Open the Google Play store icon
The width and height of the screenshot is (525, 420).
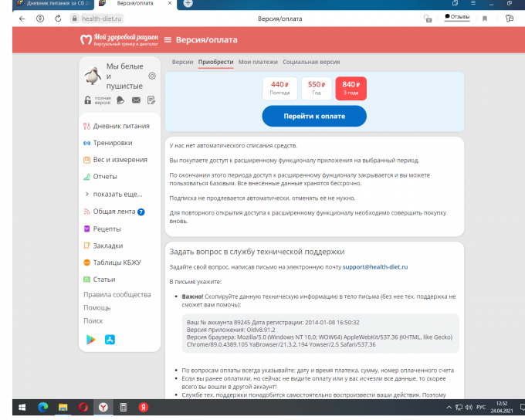pos(90,339)
